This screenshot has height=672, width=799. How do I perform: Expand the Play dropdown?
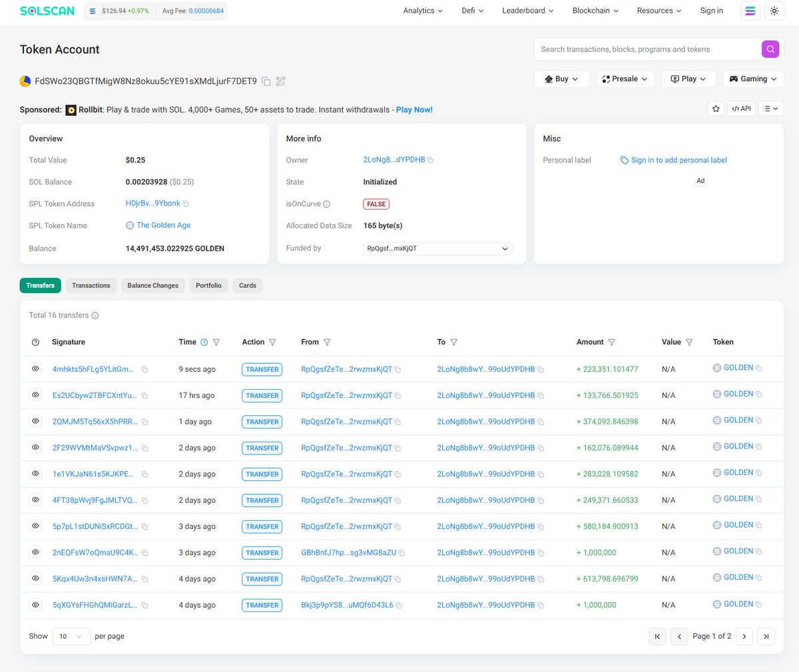[x=688, y=79]
